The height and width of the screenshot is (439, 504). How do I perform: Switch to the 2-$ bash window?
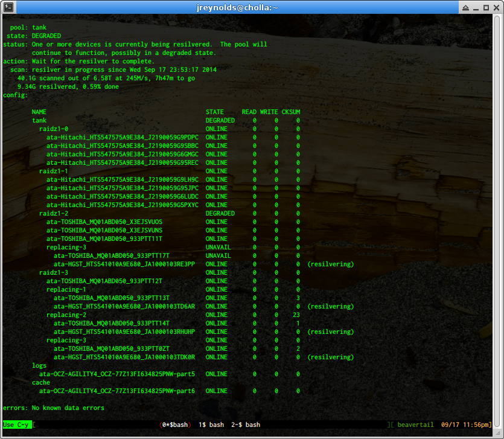point(246,425)
